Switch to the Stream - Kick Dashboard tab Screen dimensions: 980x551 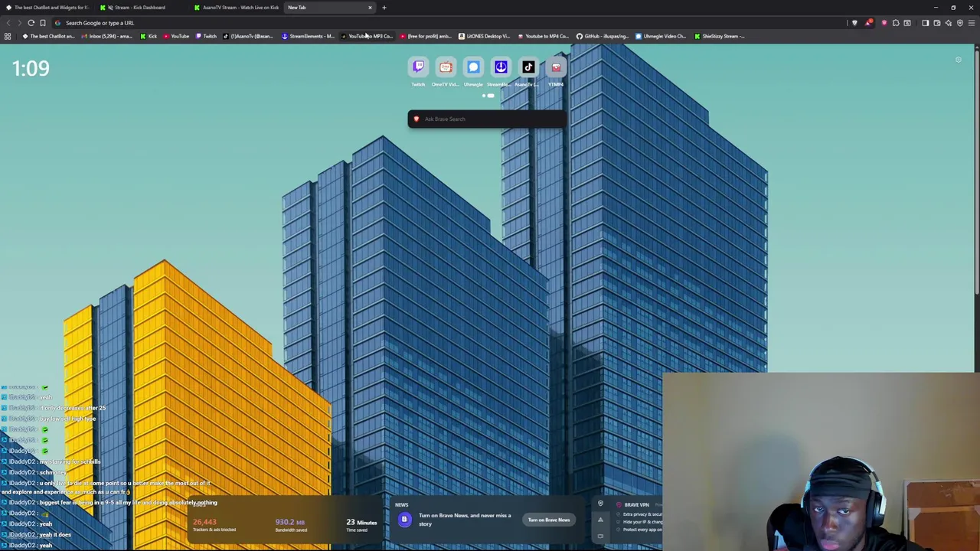[x=141, y=8]
